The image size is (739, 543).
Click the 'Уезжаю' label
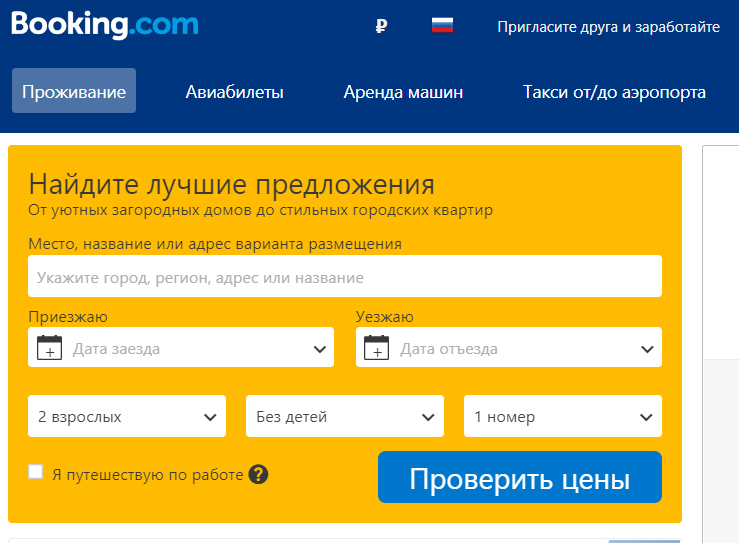(x=385, y=317)
